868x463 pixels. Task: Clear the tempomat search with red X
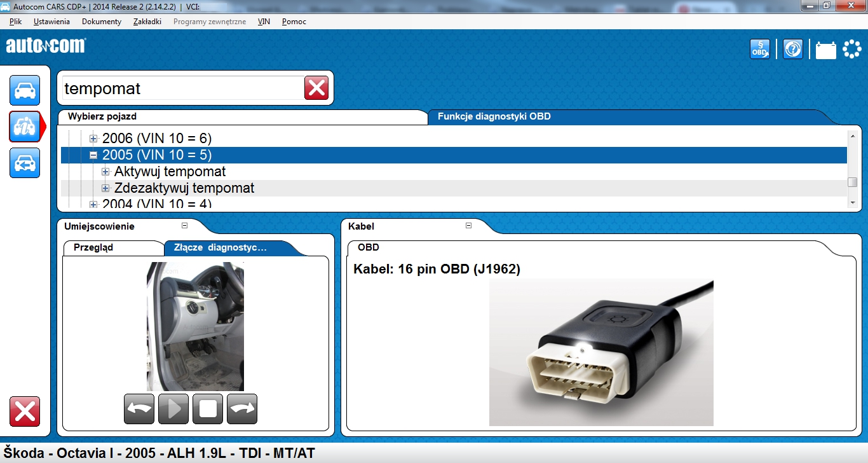point(316,88)
